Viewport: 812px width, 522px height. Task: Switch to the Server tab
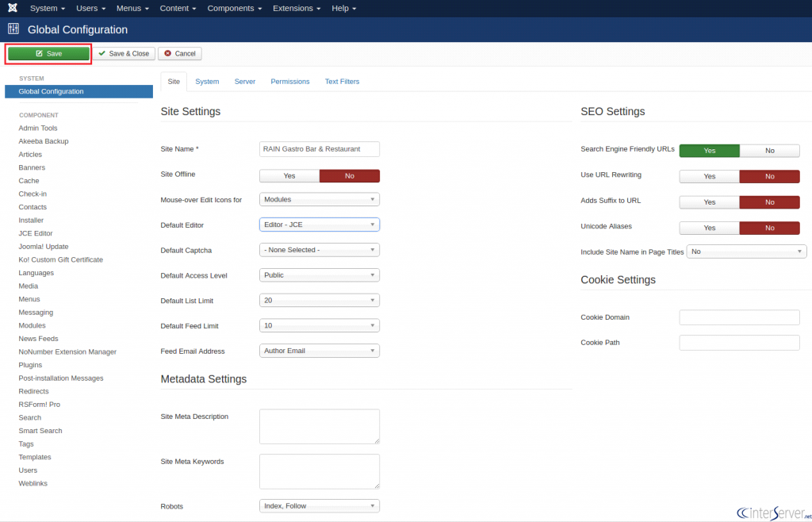(x=245, y=81)
